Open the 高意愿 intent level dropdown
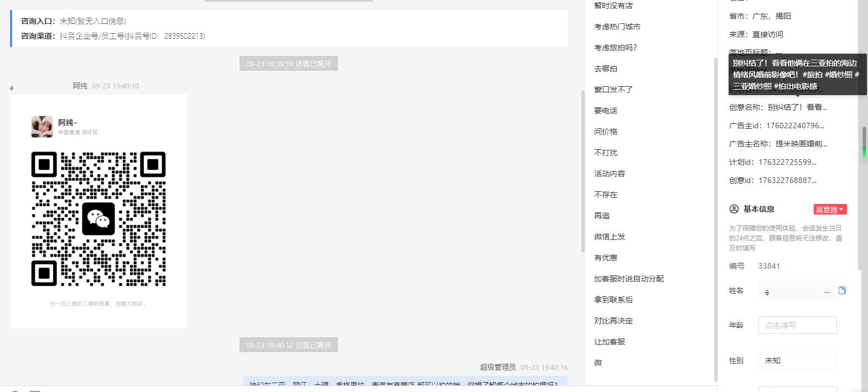This screenshot has width=868, height=392. click(830, 210)
